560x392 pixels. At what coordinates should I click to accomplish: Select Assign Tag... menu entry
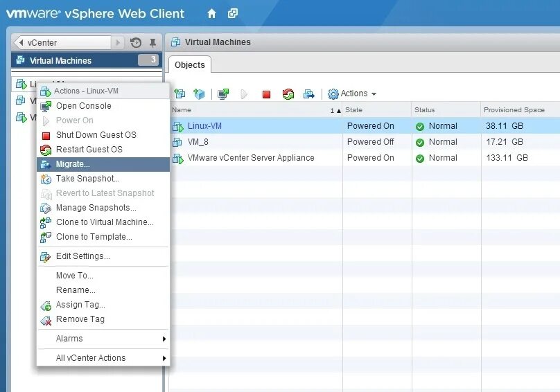pos(103,305)
